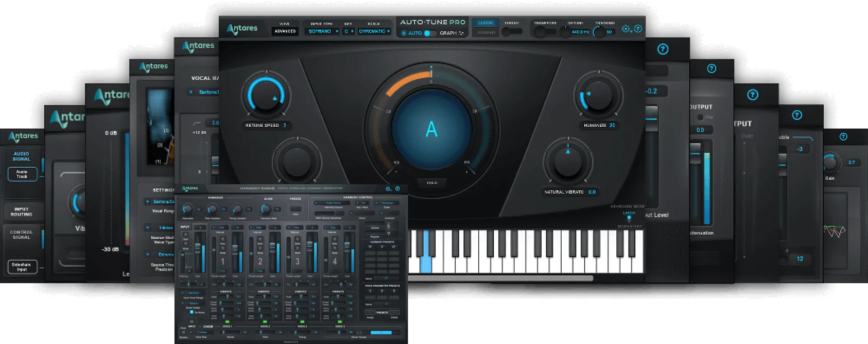Click the Naturalize knob in Harmony Engine
This screenshot has width=868, height=344.
187,209
